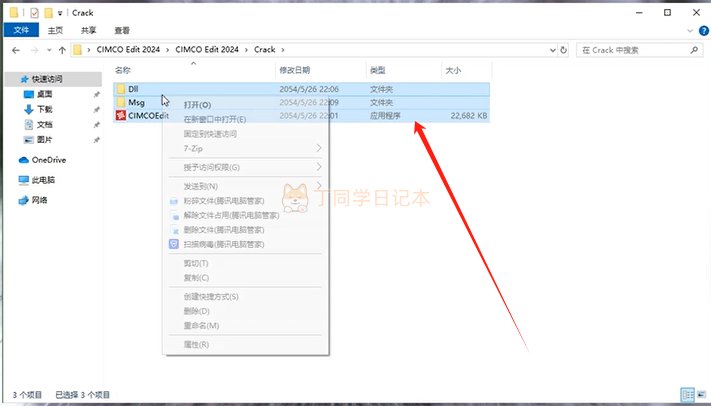
Task: Open 文档 in the sidebar
Action: [44, 124]
